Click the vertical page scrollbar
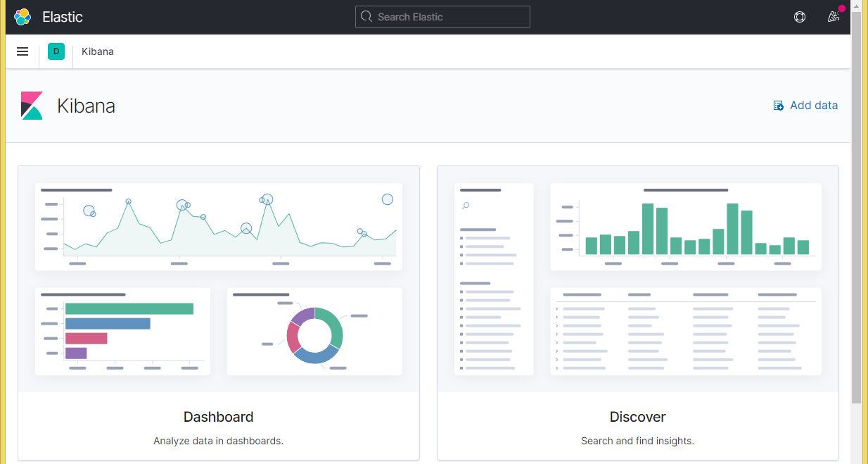Viewport: 868px width, 464px height. click(856, 208)
